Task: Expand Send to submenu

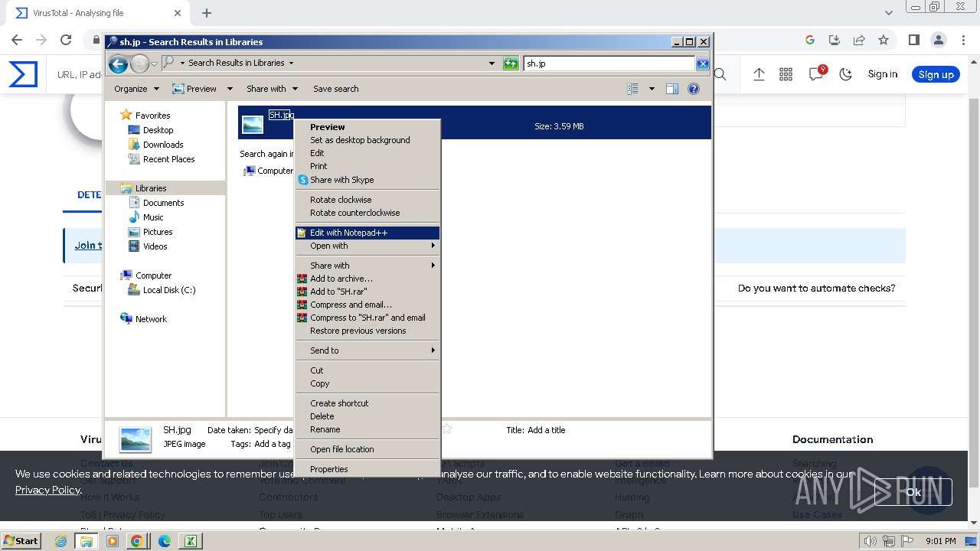Action: point(367,350)
